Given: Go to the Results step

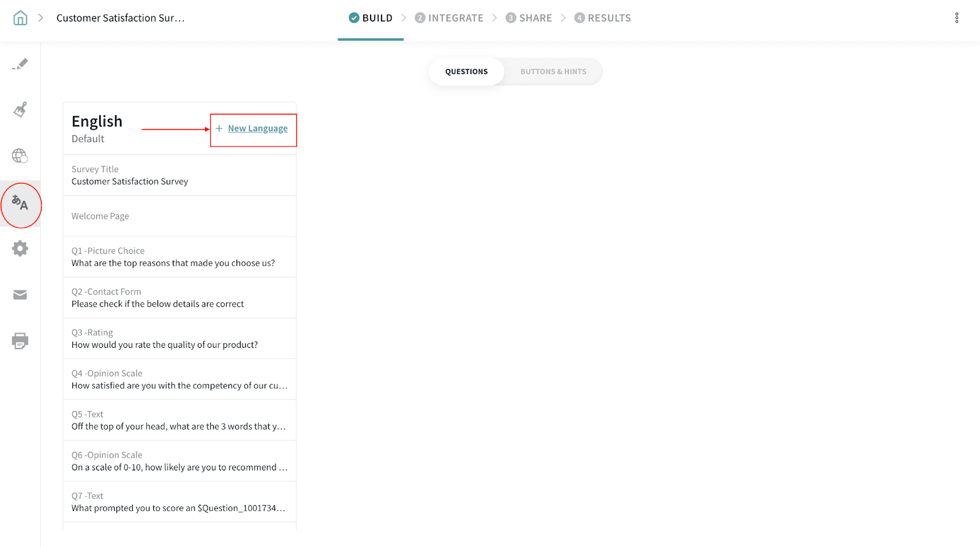Looking at the screenshot, I should pyautogui.click(x=602, y=18).
